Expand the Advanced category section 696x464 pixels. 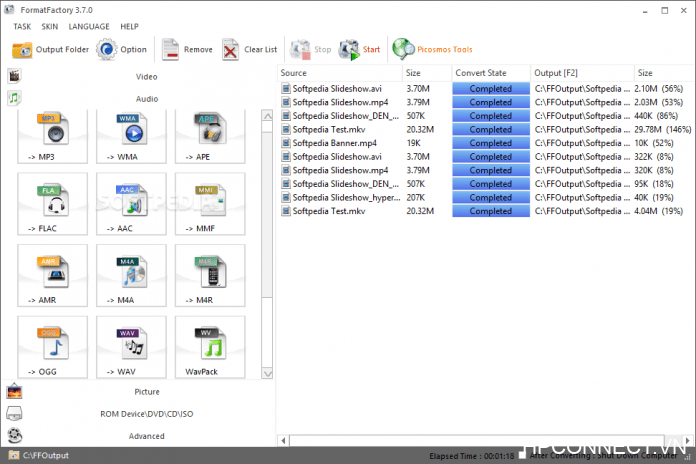click(x=146, y=436)
